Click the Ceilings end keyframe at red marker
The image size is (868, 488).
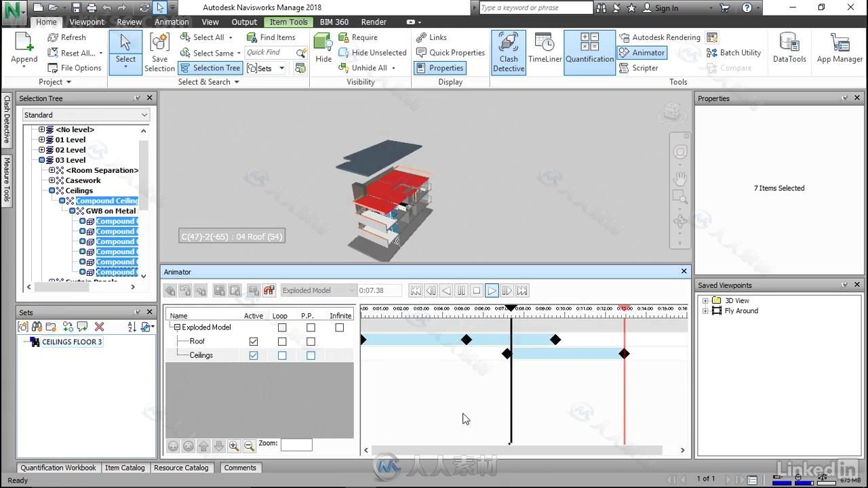(x=624, y=354)
